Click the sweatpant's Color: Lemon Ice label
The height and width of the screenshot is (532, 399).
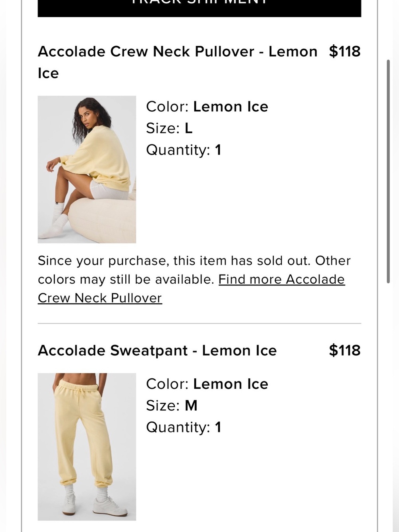tap(207, 384)
